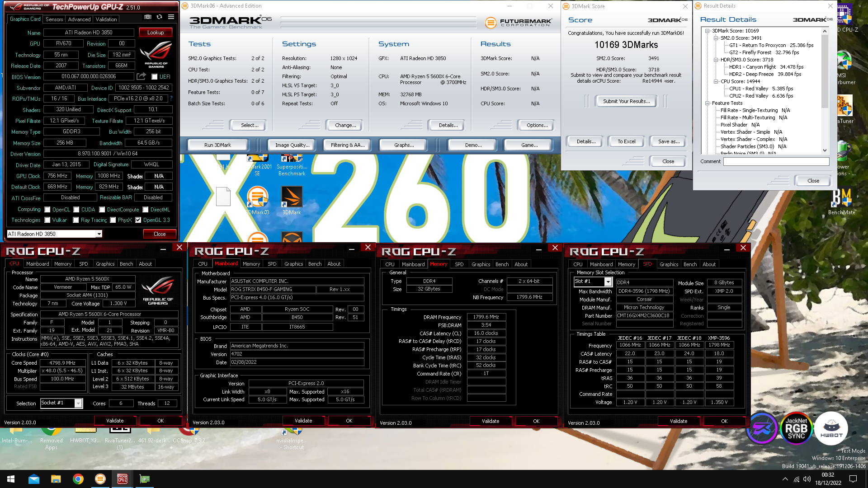Open Bench tab in first CPU-Z window
Viewport: 868px width, 488px height.
click(126, 264)
